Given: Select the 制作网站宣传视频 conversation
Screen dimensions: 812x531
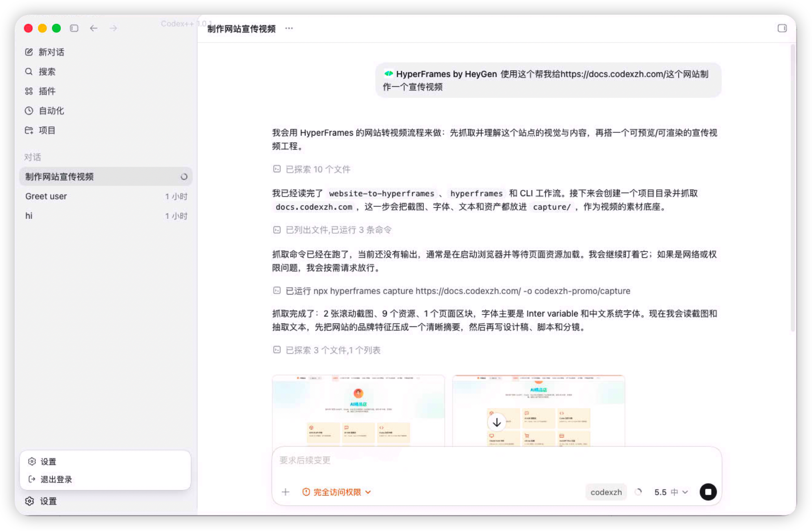Looking at the screenshot, I should click(105, 176).
